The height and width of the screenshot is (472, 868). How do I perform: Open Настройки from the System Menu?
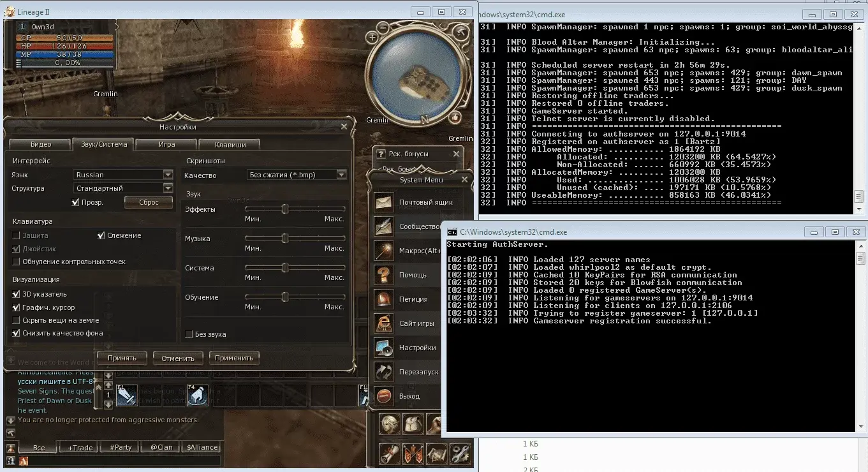[408, 348]
